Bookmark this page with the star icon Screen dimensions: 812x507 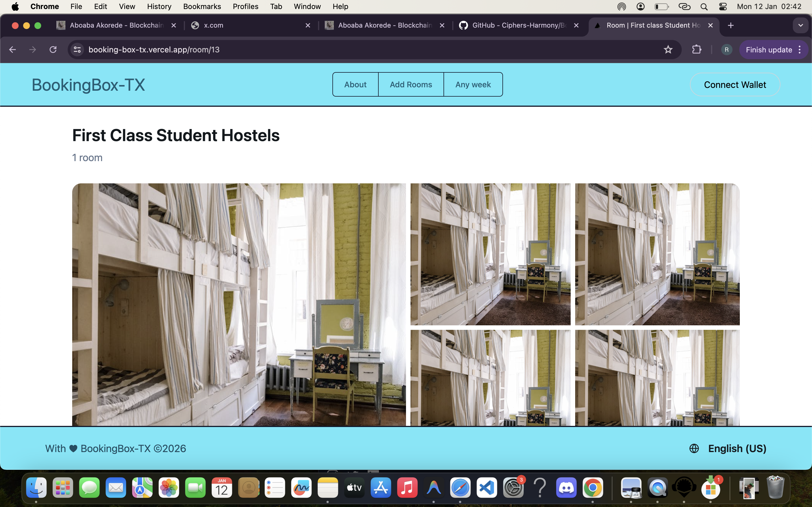668,50
